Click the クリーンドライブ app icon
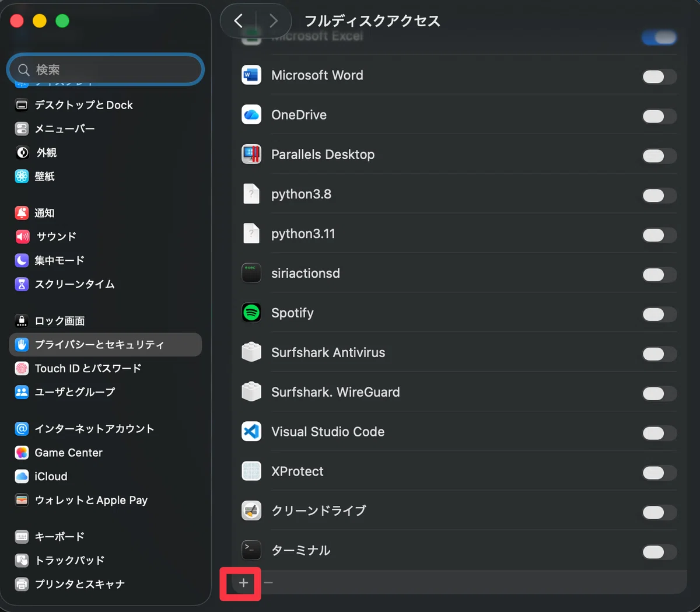Viewport: 700px width, 612px height. point(251,511)
